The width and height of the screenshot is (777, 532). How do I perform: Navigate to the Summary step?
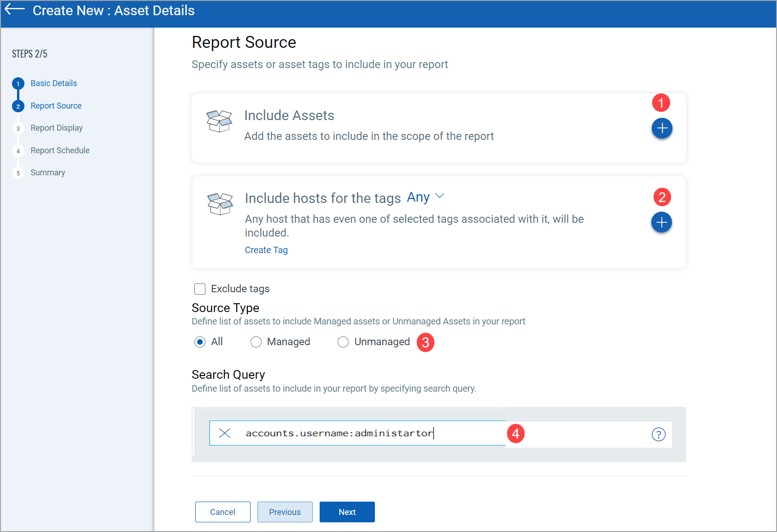coord(47,172)
